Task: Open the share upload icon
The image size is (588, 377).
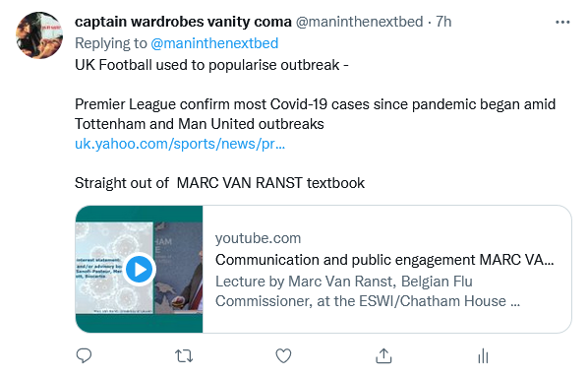Action: click(x=383, y=356)
